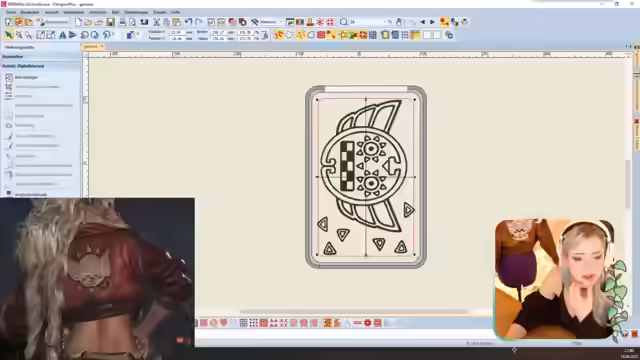Click the black right arrow in top toolbar
This screenshot has width=640, height=360.
(432, 22)
